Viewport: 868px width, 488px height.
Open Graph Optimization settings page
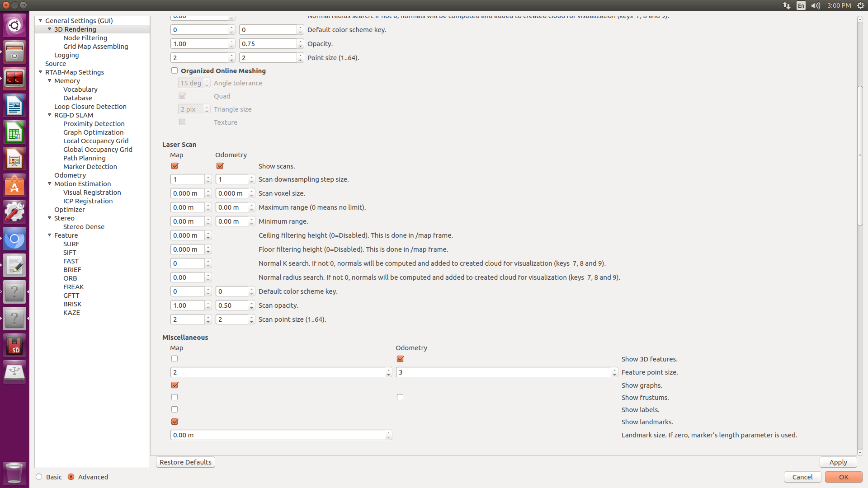pos(93,132)
